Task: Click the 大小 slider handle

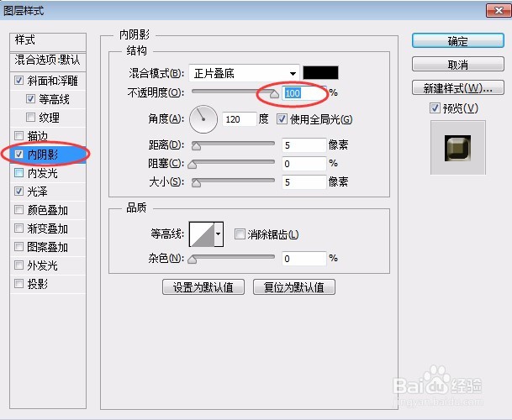Action: (x=196, y=183)
